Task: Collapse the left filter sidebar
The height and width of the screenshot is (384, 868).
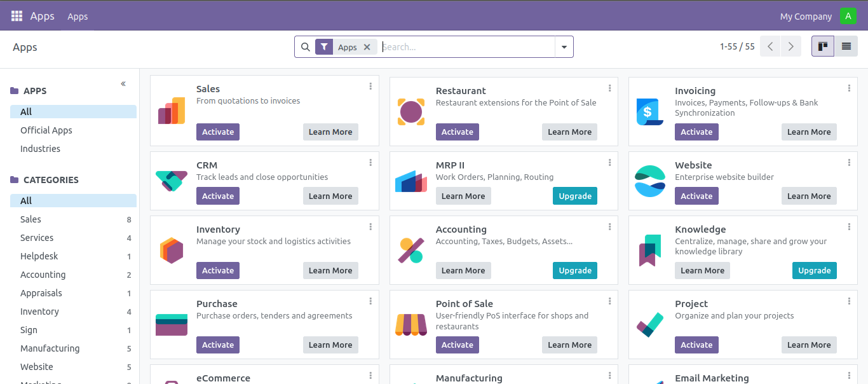Action: pyautogui.click(x=123, y=84)
